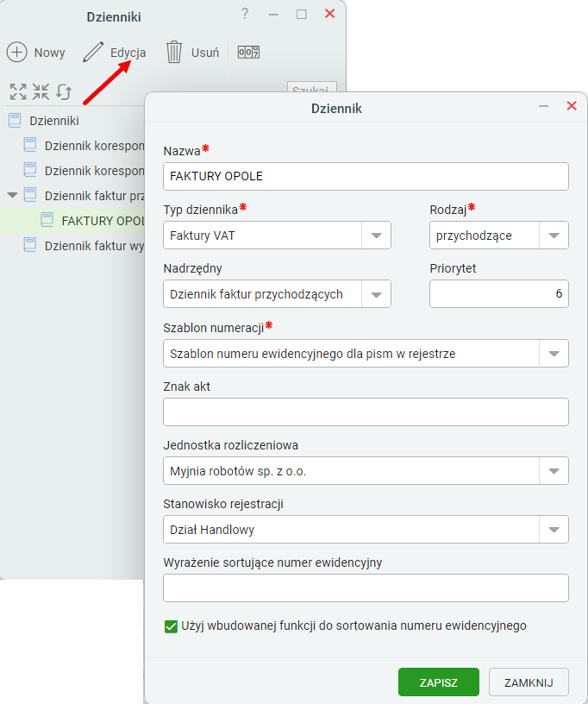Screen dimensions: 588x704
Task: Click the search field in Dzienniki window
Action: coord(311,87)
